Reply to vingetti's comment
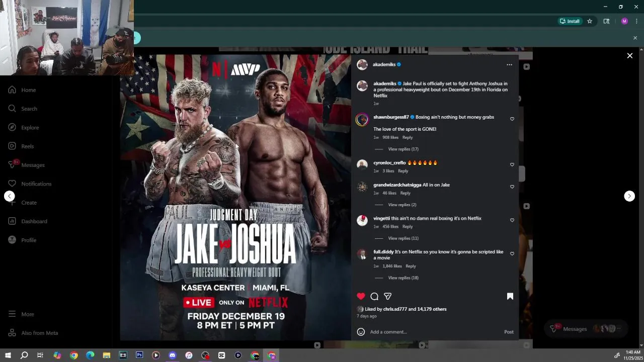Image resolution: width=644 pixels, height=362 pixels. click(408, 227)
